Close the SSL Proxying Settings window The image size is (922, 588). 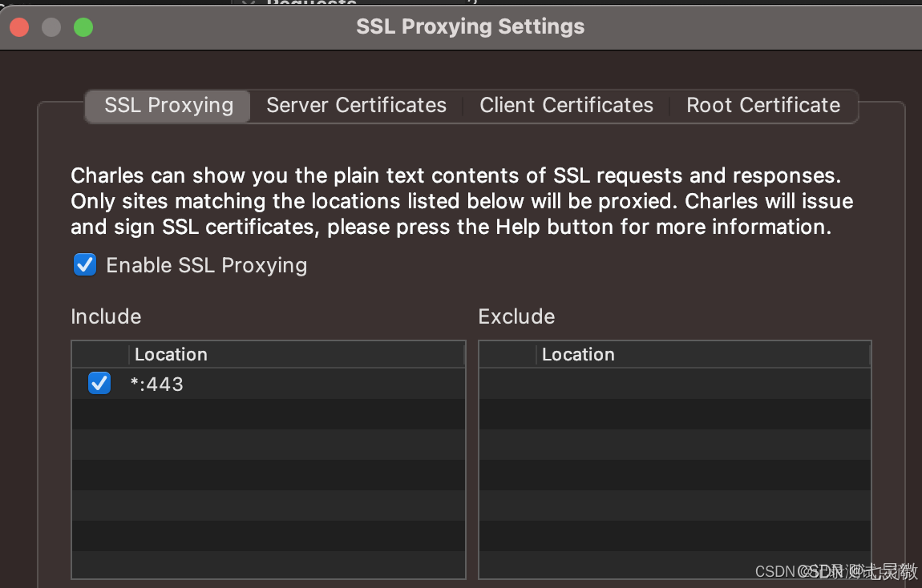coord(19,27)
